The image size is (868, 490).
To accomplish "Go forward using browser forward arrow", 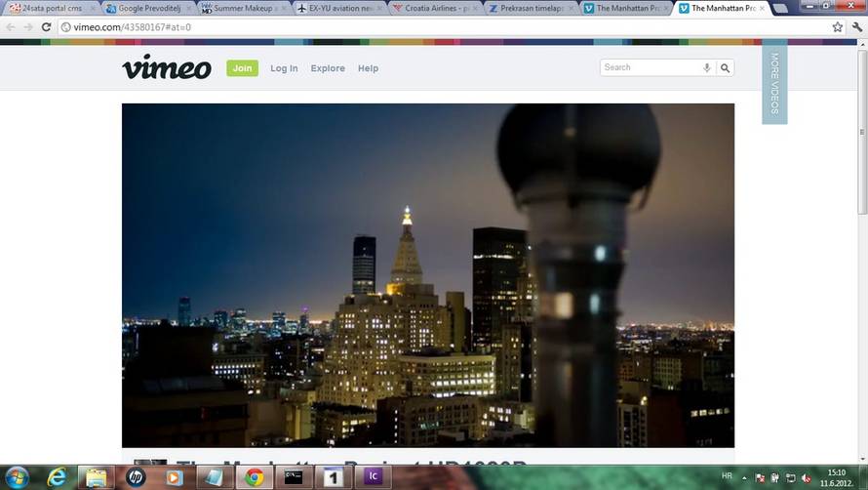I will coord(28,26).
